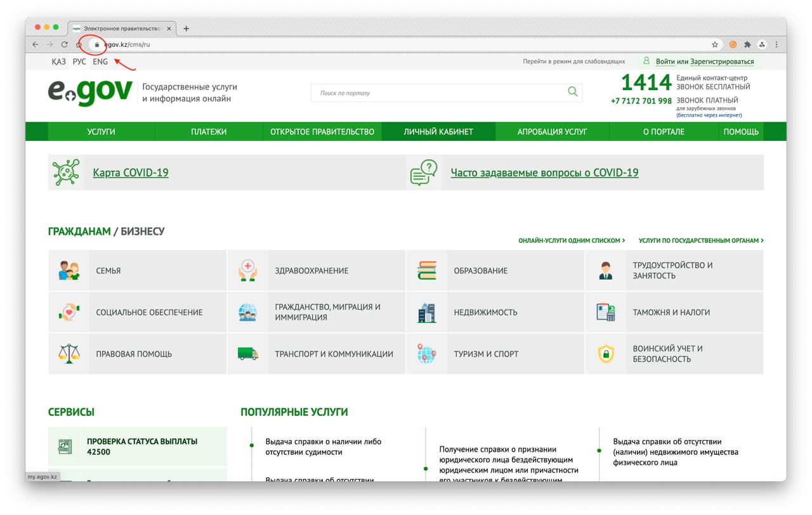Click the Здравоохранение healthcare icon
Viewport: 812px width, 515px height.
click(x=247, y=271)
